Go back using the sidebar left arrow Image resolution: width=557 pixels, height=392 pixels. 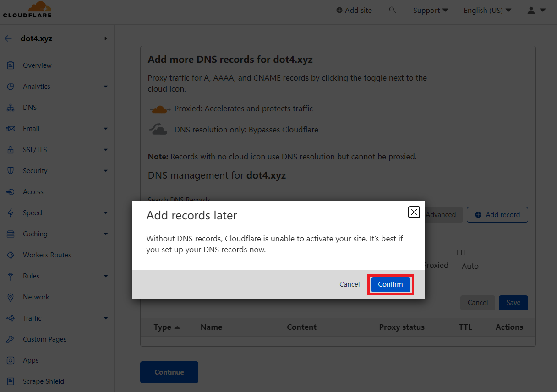8,38
